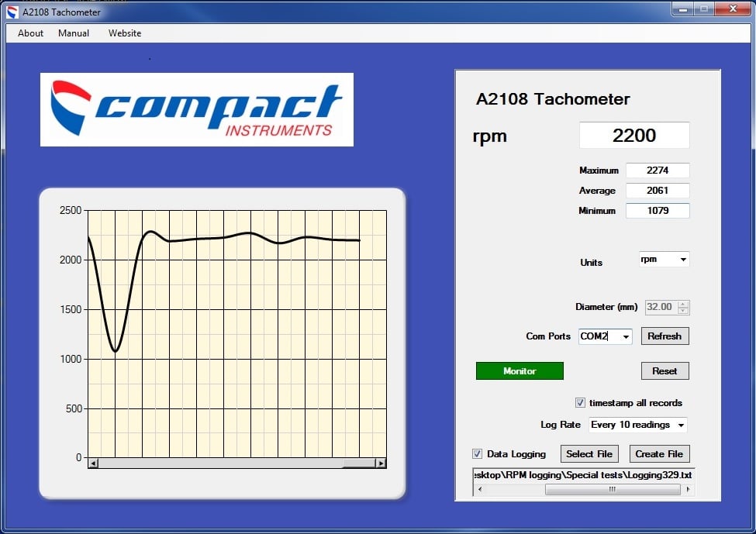
Task: Open the Website menu
Action: click(124, 33)
